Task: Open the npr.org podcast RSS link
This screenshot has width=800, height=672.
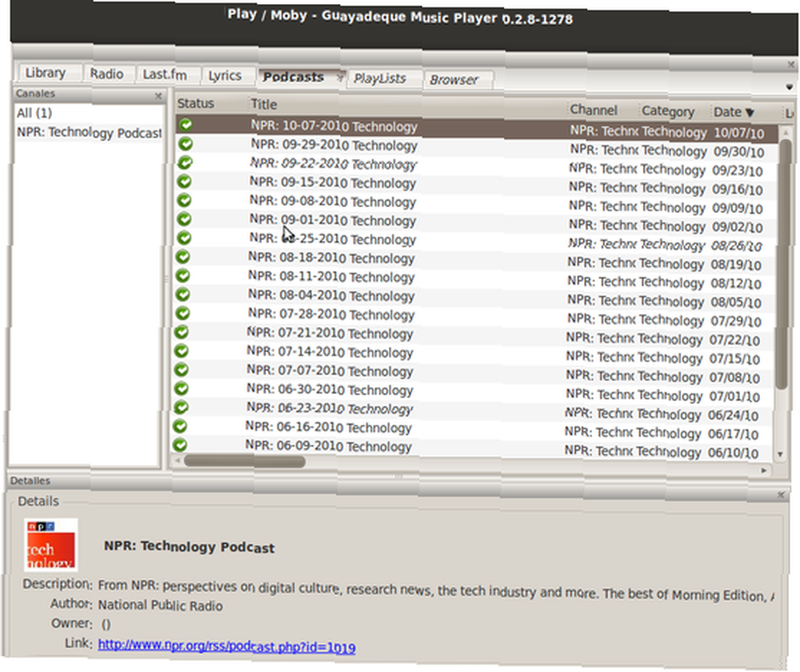Action: 226,646
